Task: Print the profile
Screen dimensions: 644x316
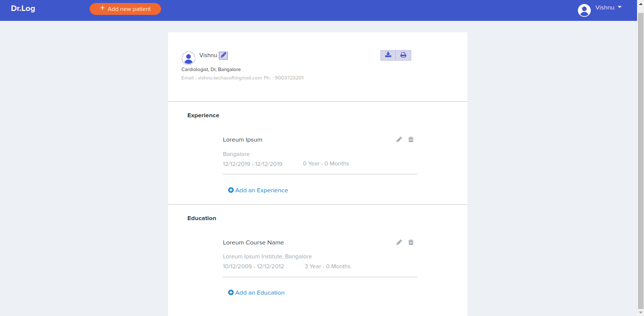Action: (x=403, y=55)
